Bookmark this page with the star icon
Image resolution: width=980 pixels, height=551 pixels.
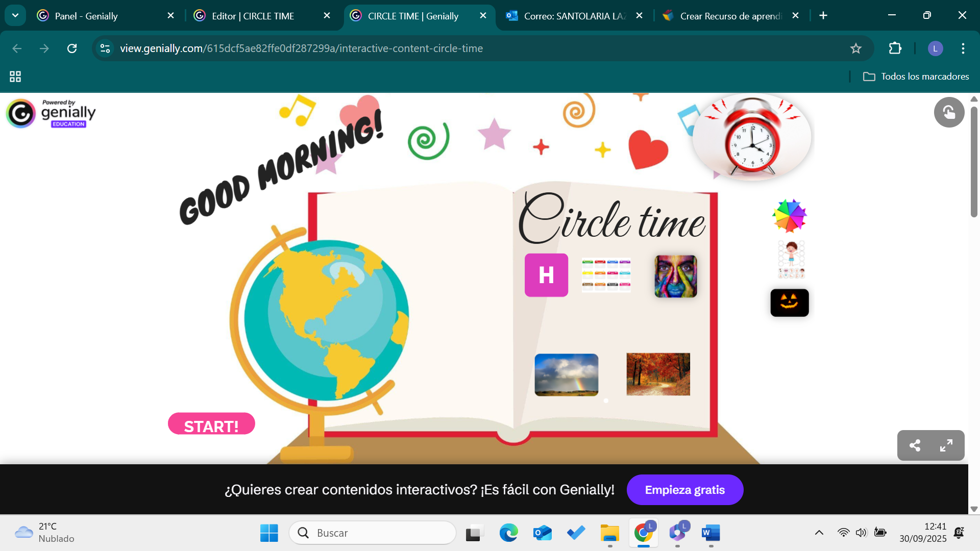(855, 48)
